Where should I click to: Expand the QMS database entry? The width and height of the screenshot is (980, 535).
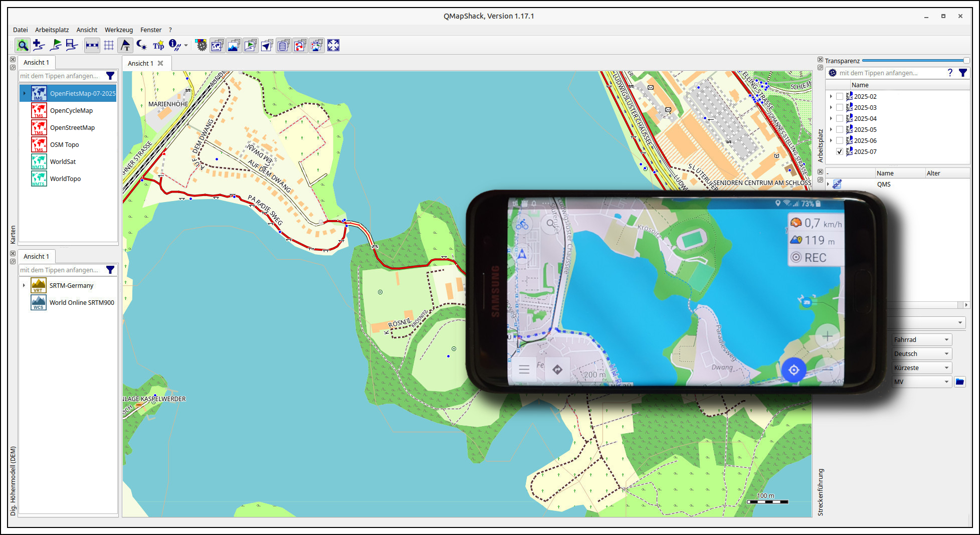tap(828, 184)
